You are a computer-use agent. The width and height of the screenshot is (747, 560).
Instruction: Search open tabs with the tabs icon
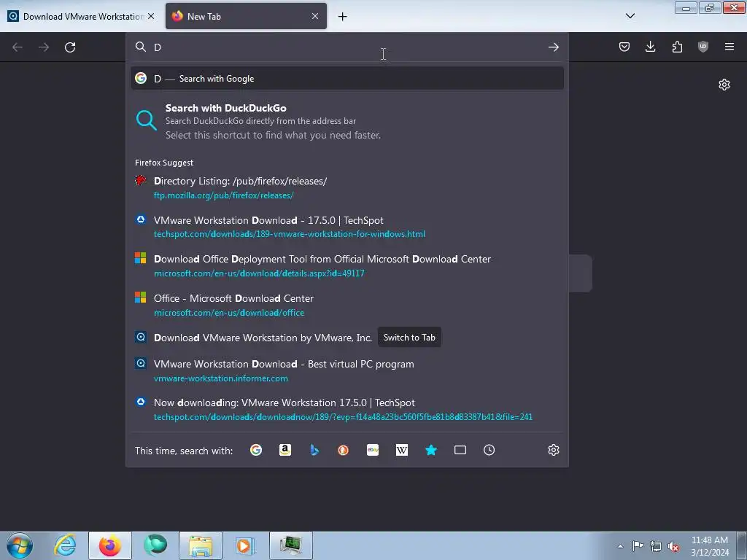460,450
